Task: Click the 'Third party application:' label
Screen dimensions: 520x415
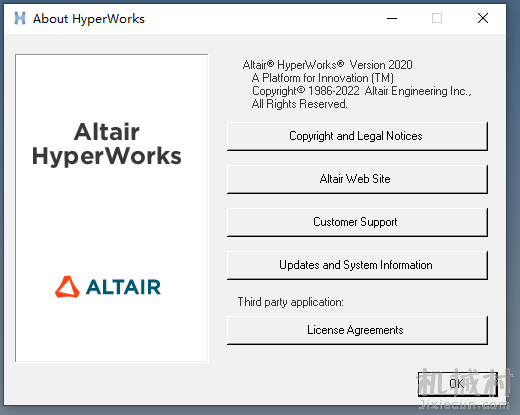Action: point(290,302)
